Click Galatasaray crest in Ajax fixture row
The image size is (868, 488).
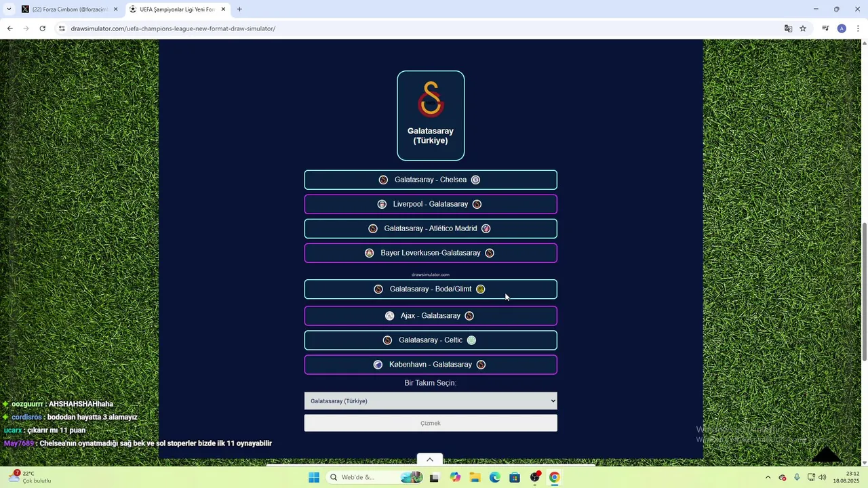pos(469,316)
